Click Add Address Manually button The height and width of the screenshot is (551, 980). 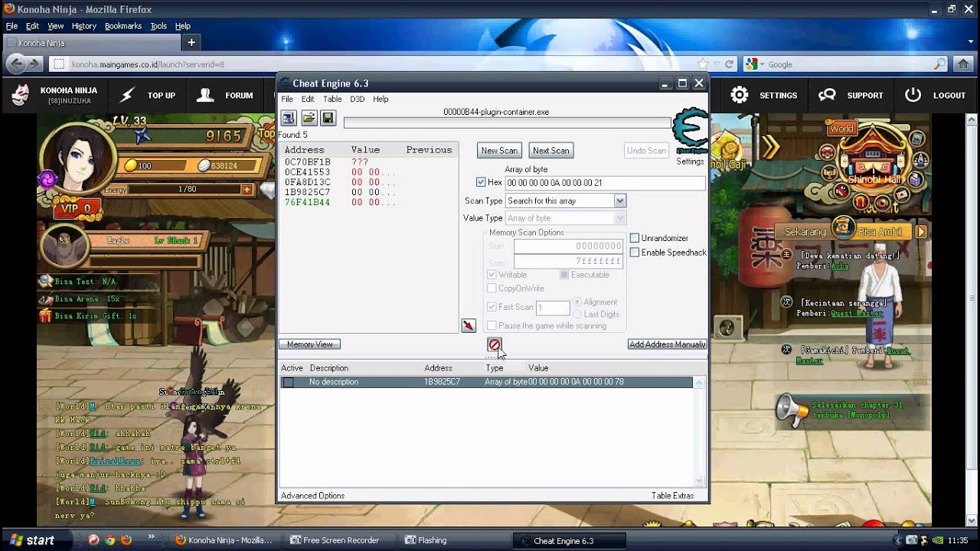pyautogui.click(x=668, y=344)
